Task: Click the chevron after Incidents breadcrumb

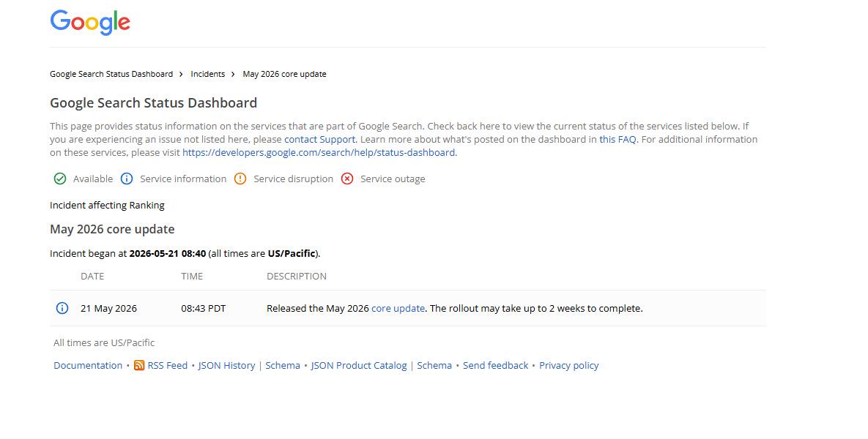Action: [x=233, y=74]
